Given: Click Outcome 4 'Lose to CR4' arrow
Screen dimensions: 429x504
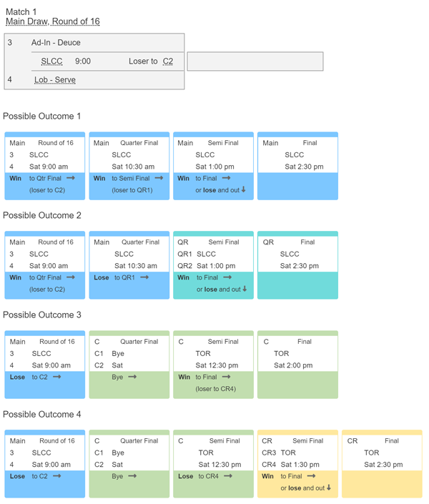Looking at the screenshot, I should (x=228, y=476).
